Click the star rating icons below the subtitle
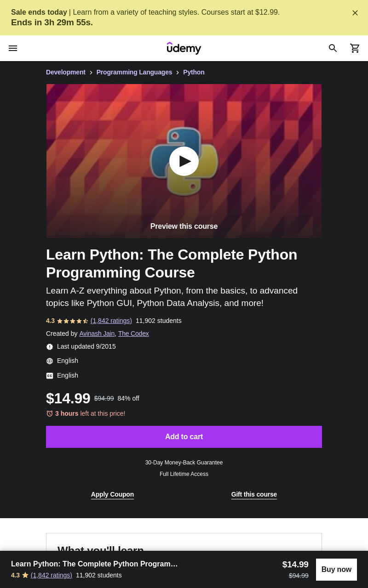Image resolution: width=368 pixels, height=588 pixels. [73, 321]
